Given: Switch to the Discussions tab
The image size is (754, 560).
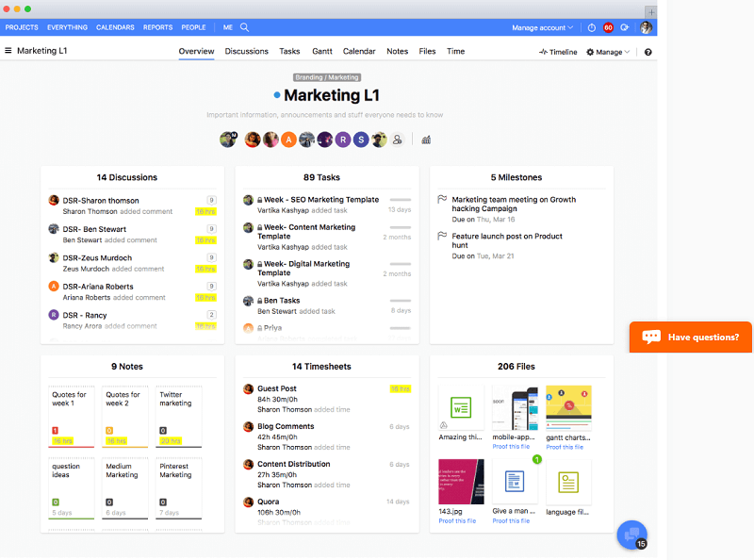Looking at the screenshot, I should pos(247,51).
